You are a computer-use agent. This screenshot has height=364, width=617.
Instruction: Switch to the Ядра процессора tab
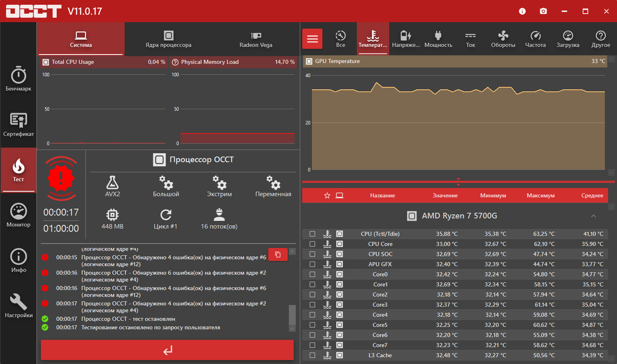[x=168, y=39]
